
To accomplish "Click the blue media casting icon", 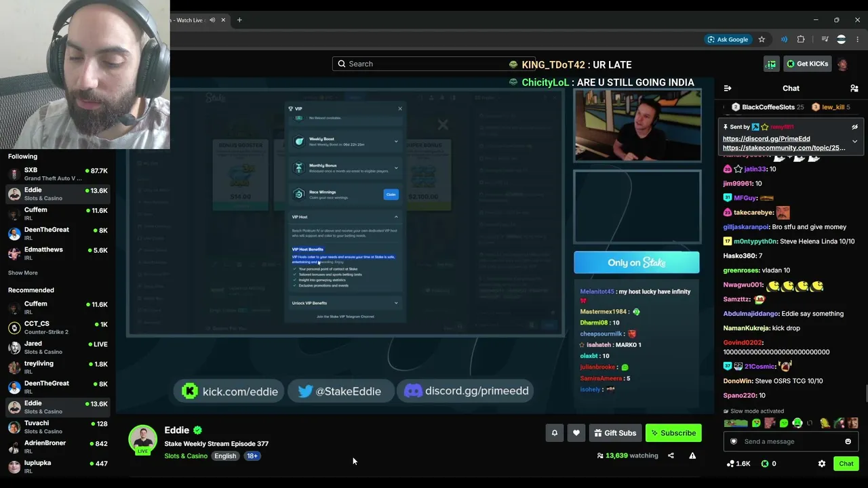I will coord(784,39).
